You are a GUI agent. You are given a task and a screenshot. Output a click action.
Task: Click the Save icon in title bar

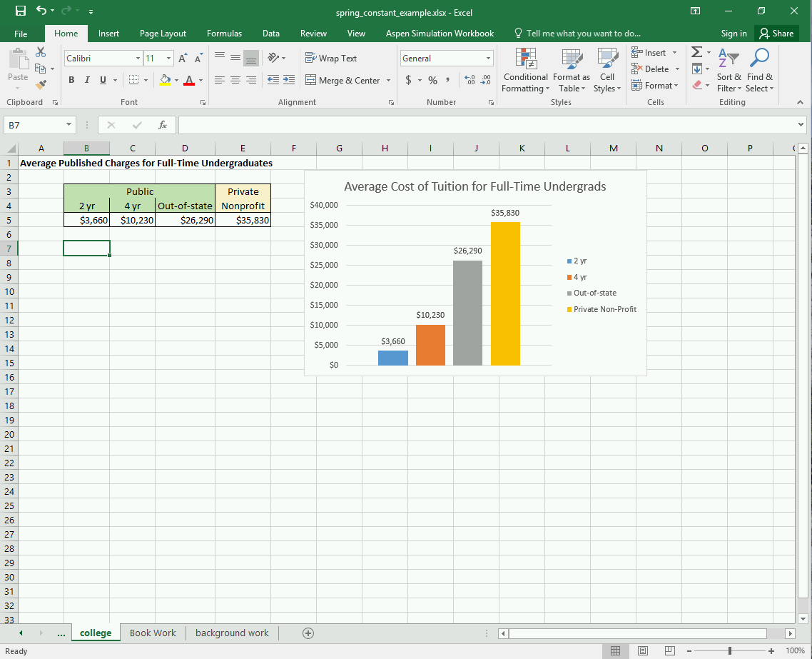click(x=21, y=11)
